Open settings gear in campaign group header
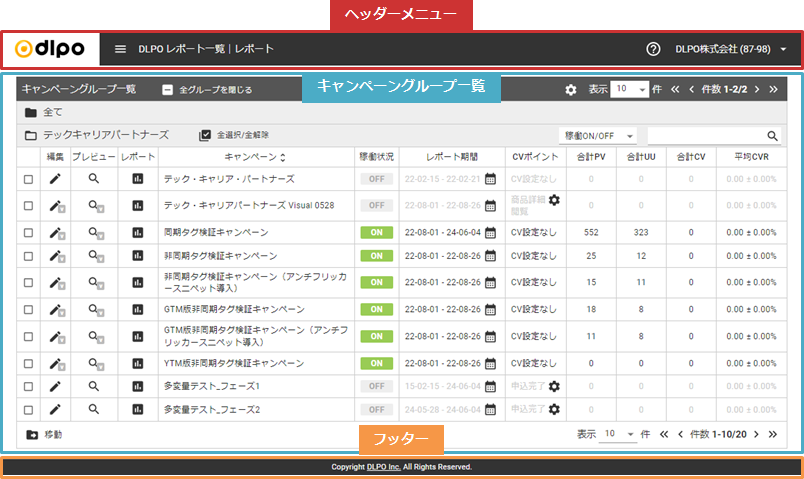 point(571,90)
